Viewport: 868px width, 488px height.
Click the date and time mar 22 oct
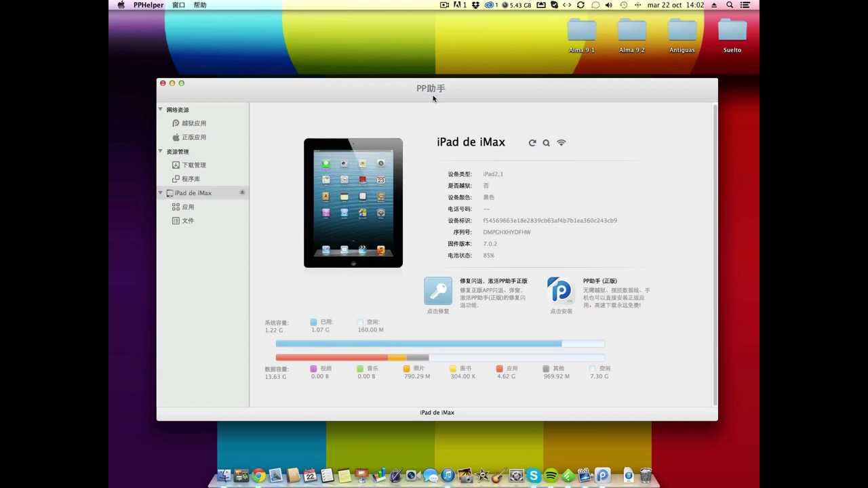[x=676, y=5]
